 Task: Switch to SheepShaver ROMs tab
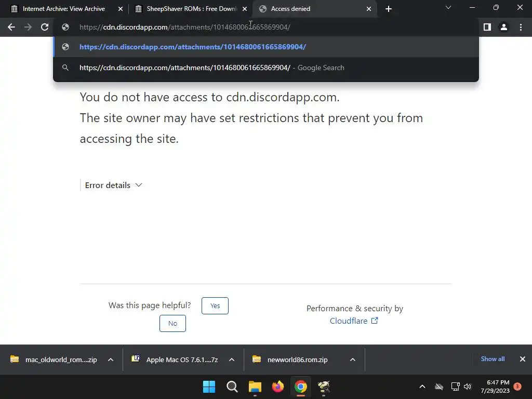[192, 9]
